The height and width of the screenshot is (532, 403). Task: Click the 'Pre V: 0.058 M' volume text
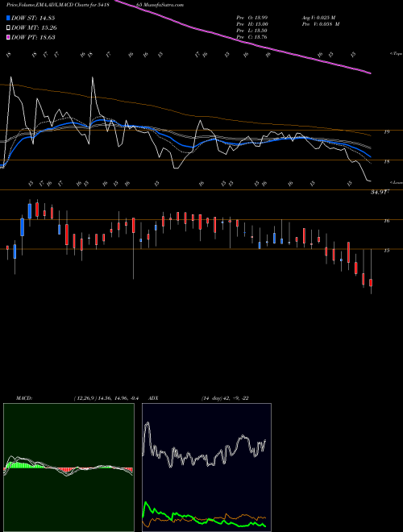click(x=321, y=24)
